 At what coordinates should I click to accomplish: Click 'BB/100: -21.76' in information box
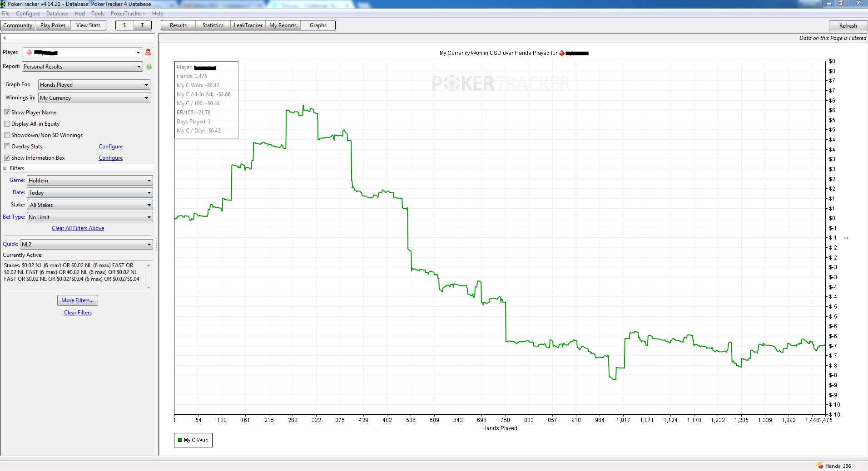point(193,113)
